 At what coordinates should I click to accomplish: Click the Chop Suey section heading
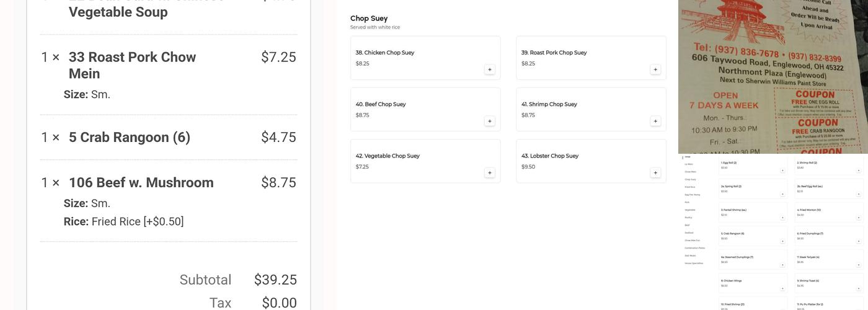coord(369,19)
